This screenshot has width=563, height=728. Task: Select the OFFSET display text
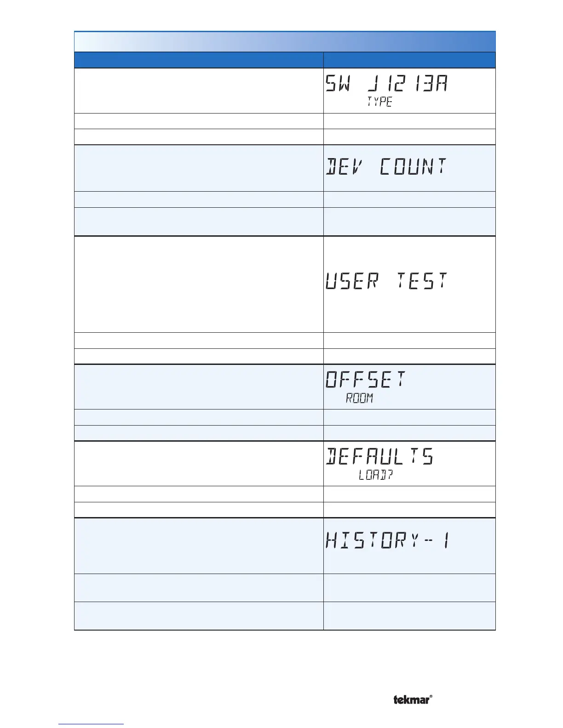366,380
